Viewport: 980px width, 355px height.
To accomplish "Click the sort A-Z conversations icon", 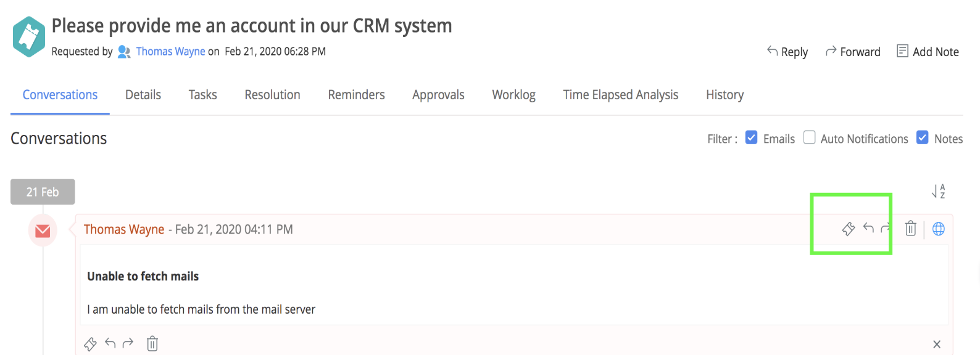I will [x=938, y=192].
